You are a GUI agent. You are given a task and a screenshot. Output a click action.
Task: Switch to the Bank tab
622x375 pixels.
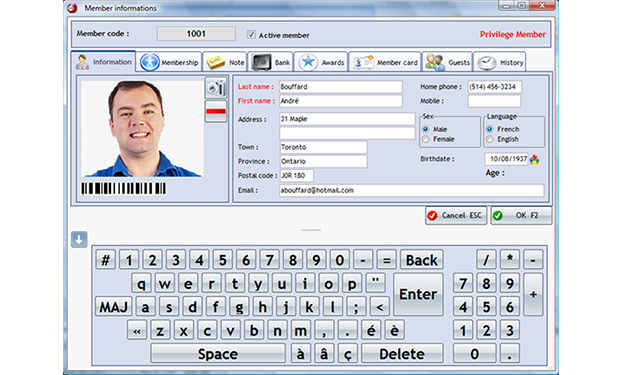click(271, 62)
